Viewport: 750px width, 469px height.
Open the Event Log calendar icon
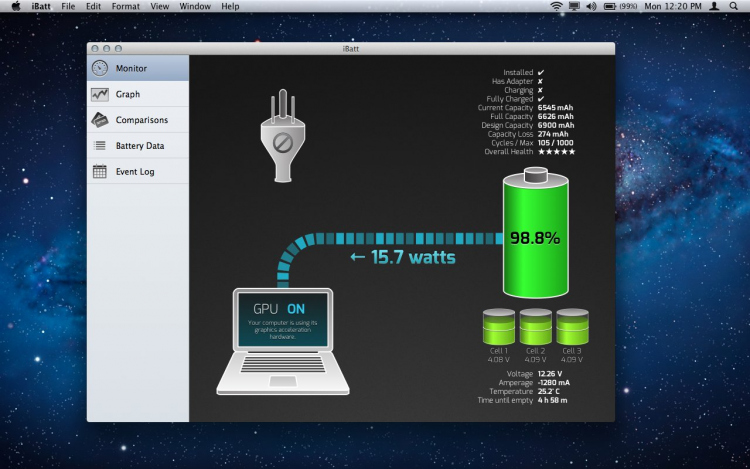[x=99, y=171]
